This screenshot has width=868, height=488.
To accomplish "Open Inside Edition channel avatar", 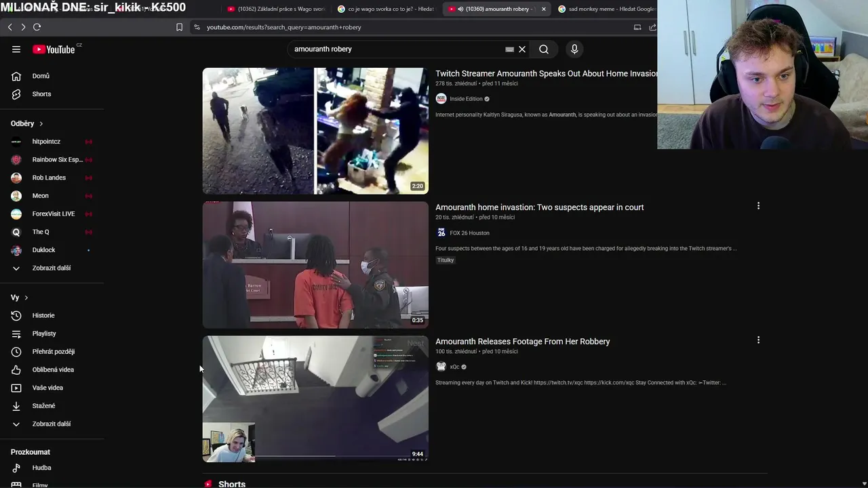I will point(441,99).
